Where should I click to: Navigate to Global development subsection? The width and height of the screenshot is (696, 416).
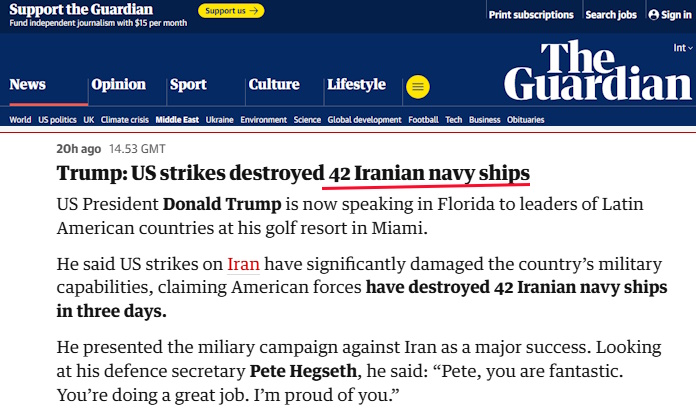click(364, 120)
